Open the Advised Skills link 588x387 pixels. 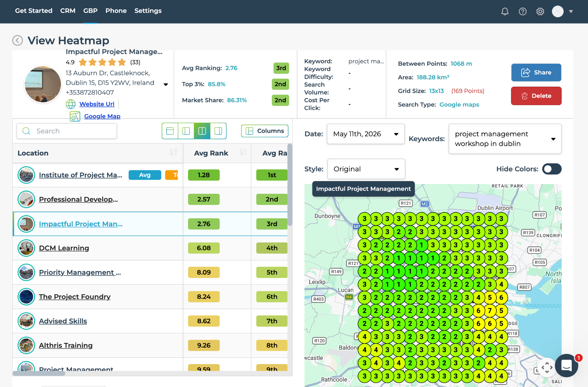point(63,321)
